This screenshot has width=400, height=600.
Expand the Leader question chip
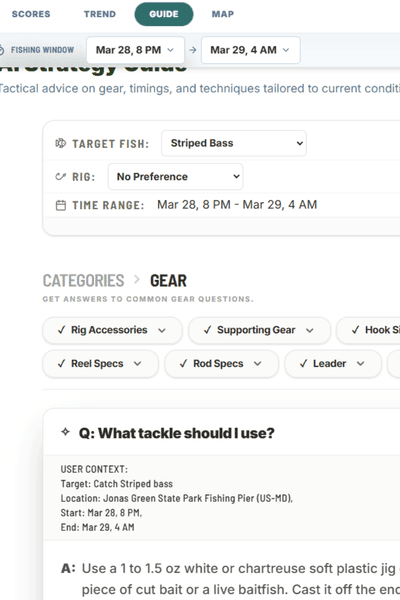(x=333, y=364)
